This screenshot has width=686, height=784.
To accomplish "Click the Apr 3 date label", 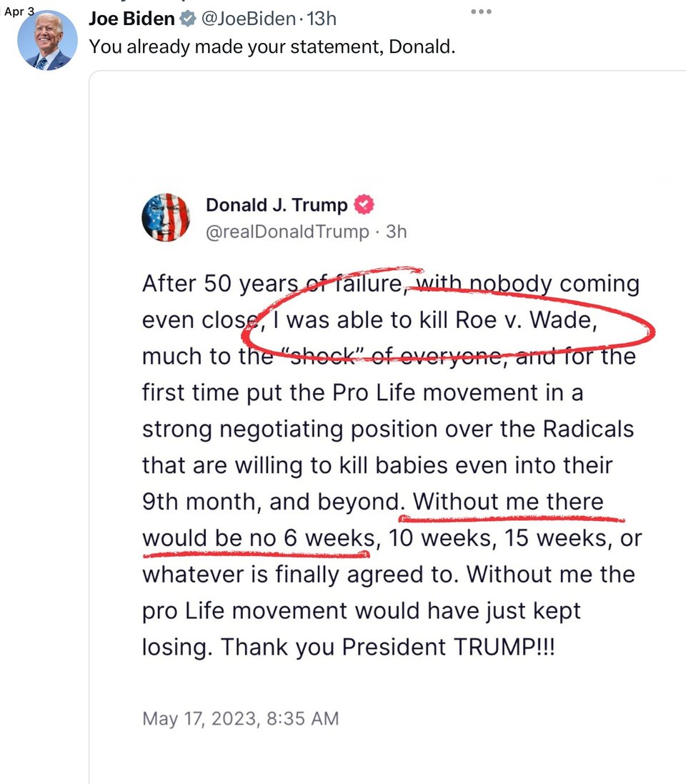I will coord(19,12).
